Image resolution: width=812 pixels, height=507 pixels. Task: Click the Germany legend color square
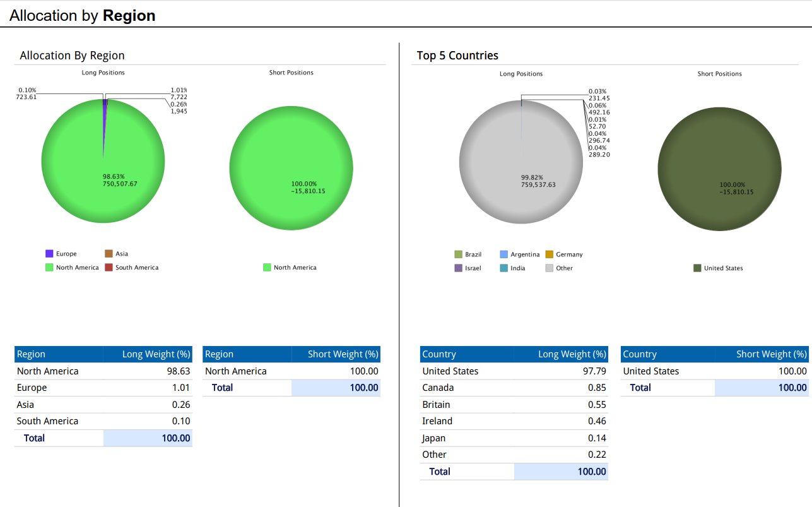point(549,254)
